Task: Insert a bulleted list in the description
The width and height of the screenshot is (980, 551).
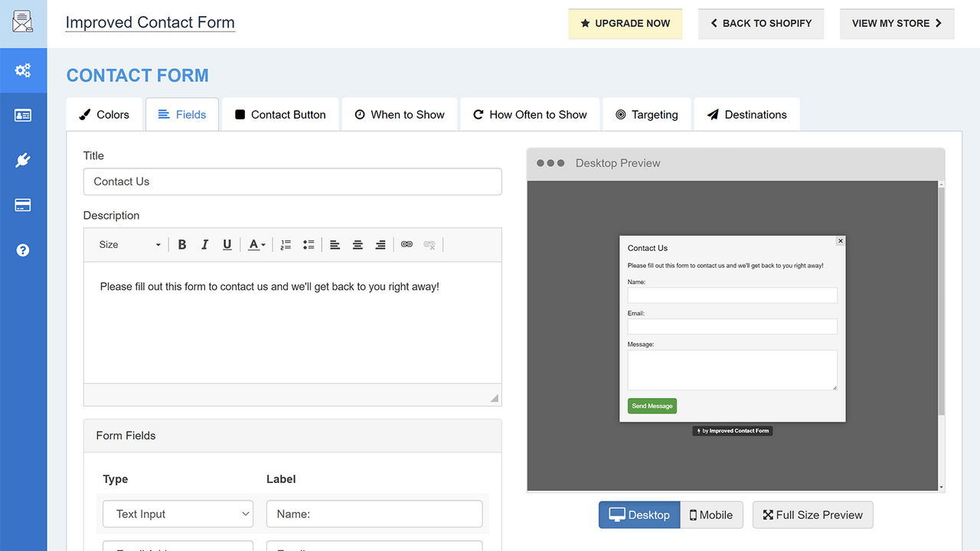Action: pyautogui.click(x=309, y=244)
